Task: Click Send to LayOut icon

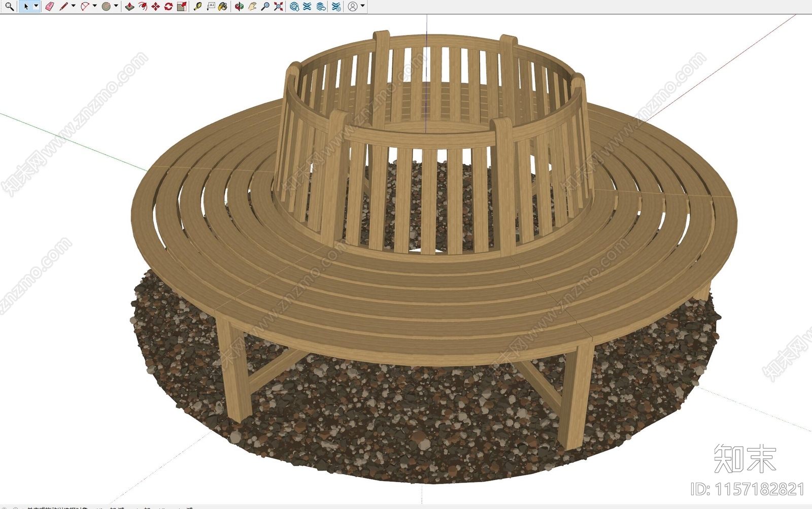Action: click(321, 7)
